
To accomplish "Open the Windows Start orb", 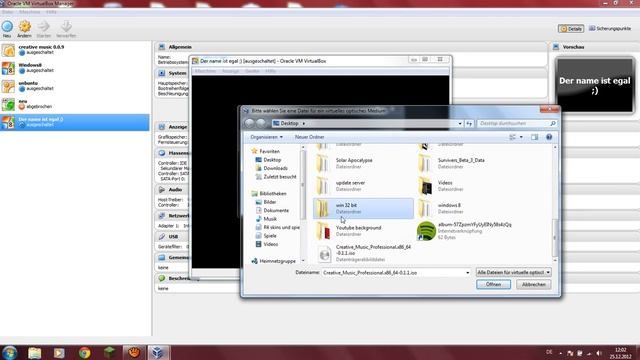I will [9, 352].
